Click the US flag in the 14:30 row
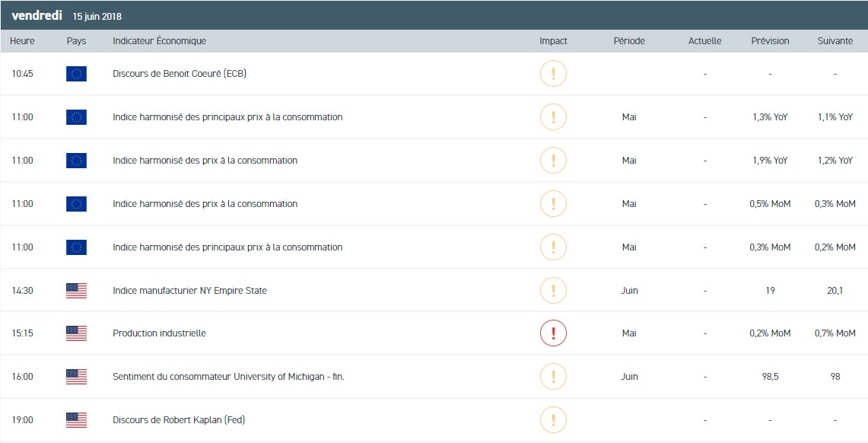The height and width of the screenshot is (443, 868). pos(76,291)
